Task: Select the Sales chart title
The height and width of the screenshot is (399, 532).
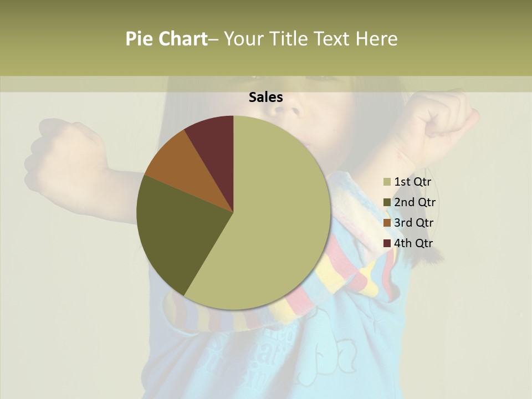Action: (x=265, y=97)
